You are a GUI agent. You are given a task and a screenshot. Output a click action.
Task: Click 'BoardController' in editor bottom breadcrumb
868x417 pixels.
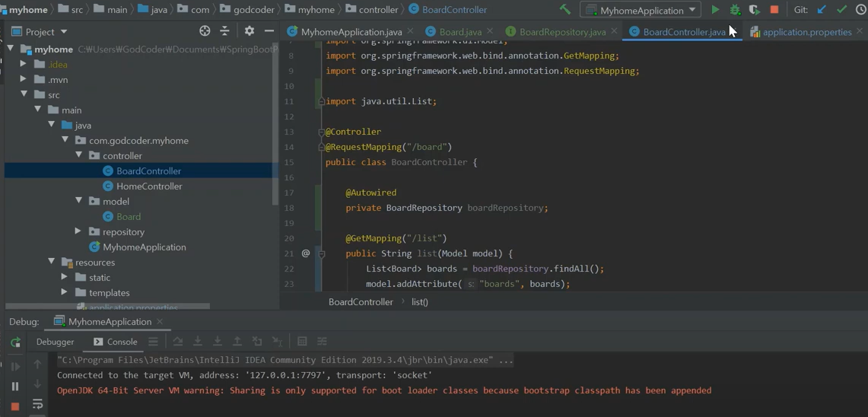pyautogui.click(x=361, y=302)
